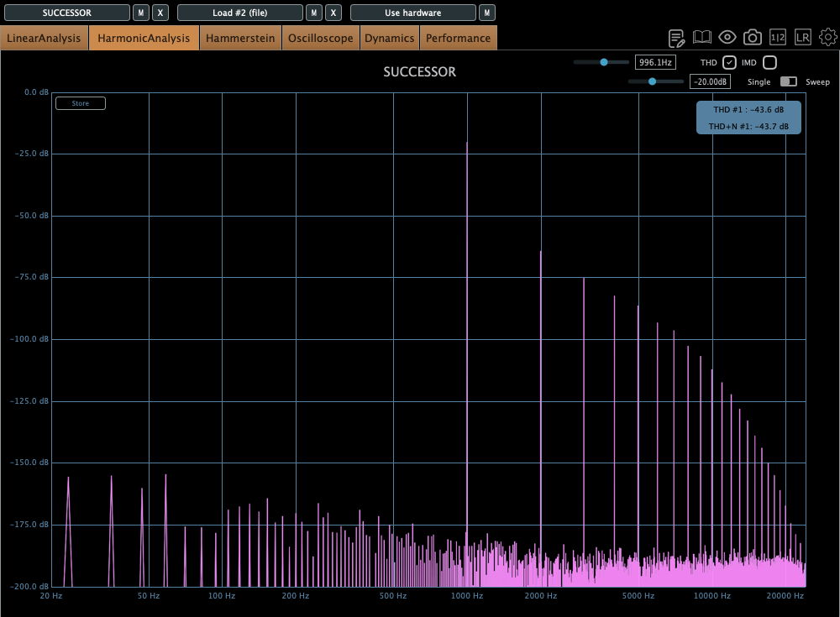Open the notes editor icon

tap(676, 38)
